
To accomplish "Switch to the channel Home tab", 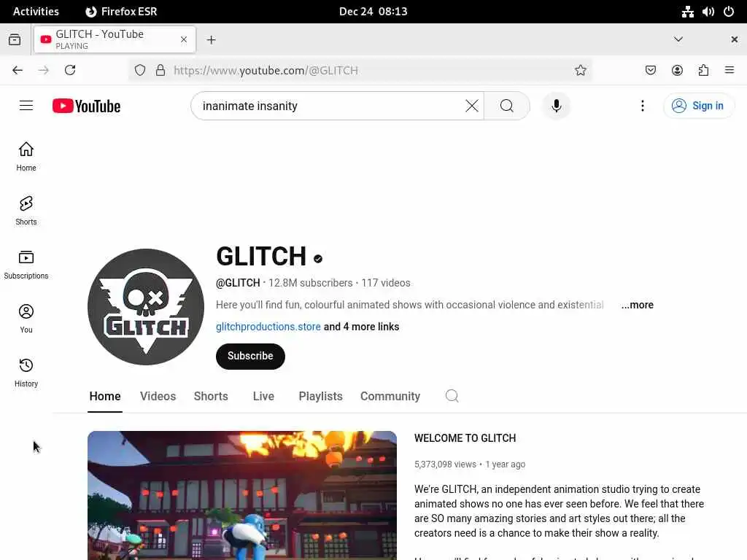I will (x=105, y=396).
